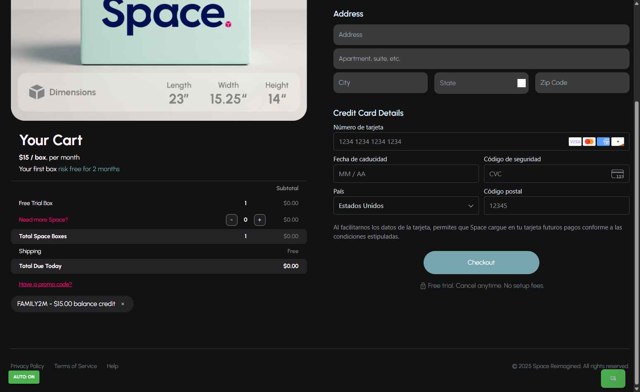Click the Código postal field
The height and width of the screenshot is (392, 640).
(x=556, y=206)
